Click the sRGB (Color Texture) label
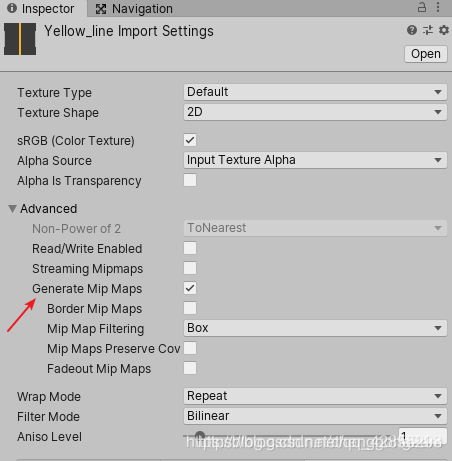This screenshot has width=452, height=461. [76, 141]
